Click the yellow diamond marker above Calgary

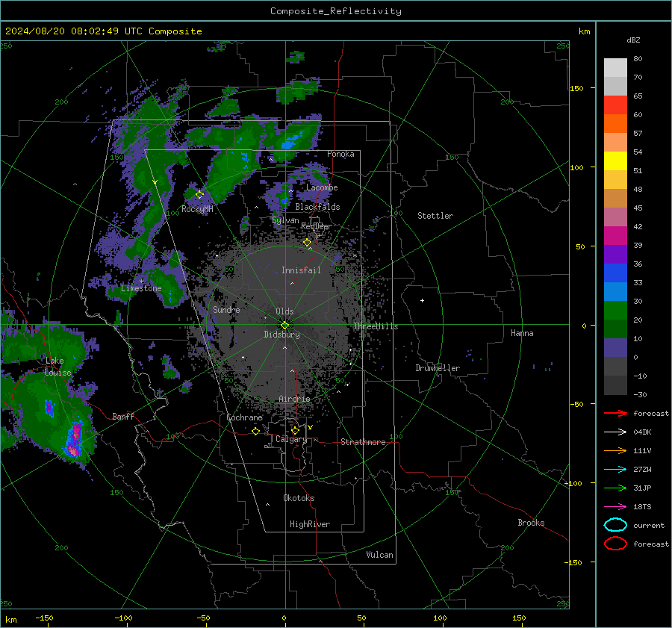pos(295,430)
